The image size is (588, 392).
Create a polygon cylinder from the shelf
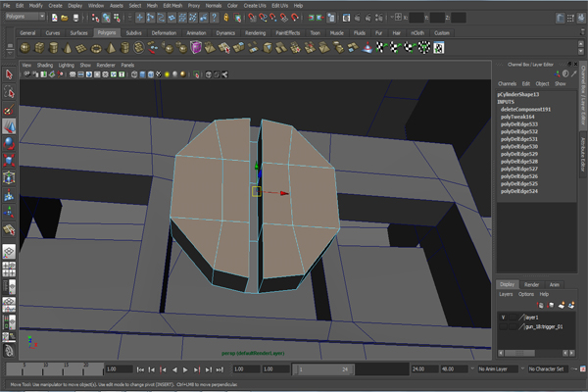(54, 48)
